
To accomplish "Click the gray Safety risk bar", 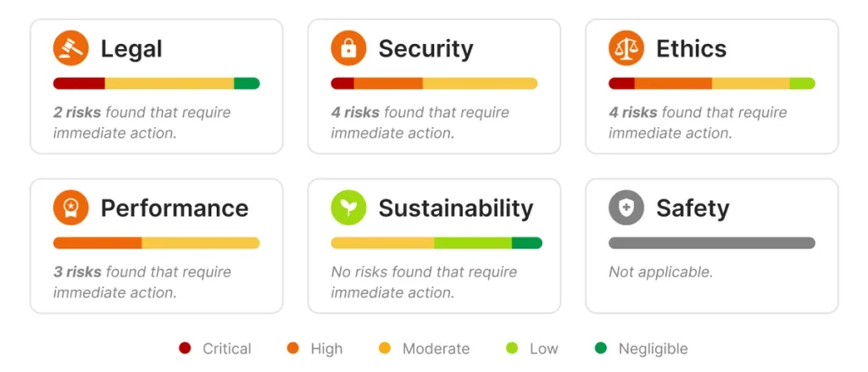I will click(x=712, y=243).
